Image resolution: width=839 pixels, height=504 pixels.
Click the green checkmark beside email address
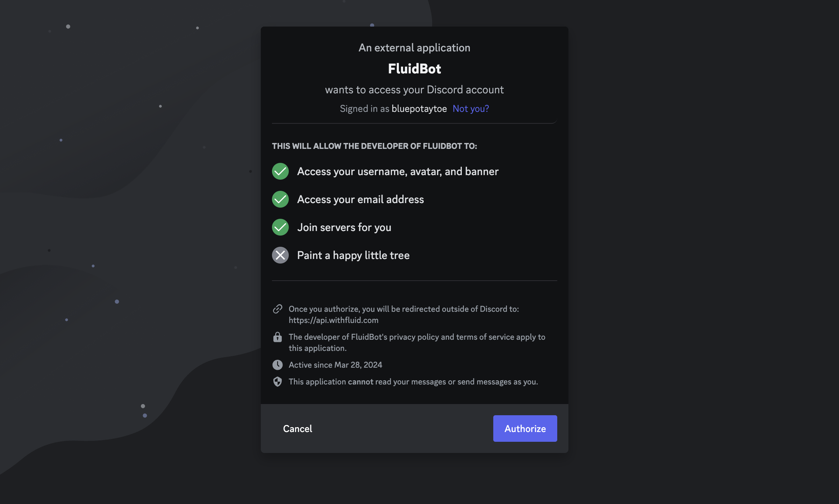(280, 199)
